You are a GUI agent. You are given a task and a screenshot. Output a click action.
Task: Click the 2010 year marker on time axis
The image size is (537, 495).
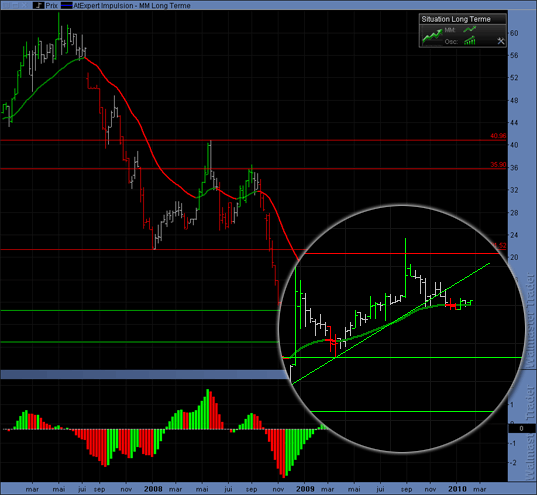(457, 489)
